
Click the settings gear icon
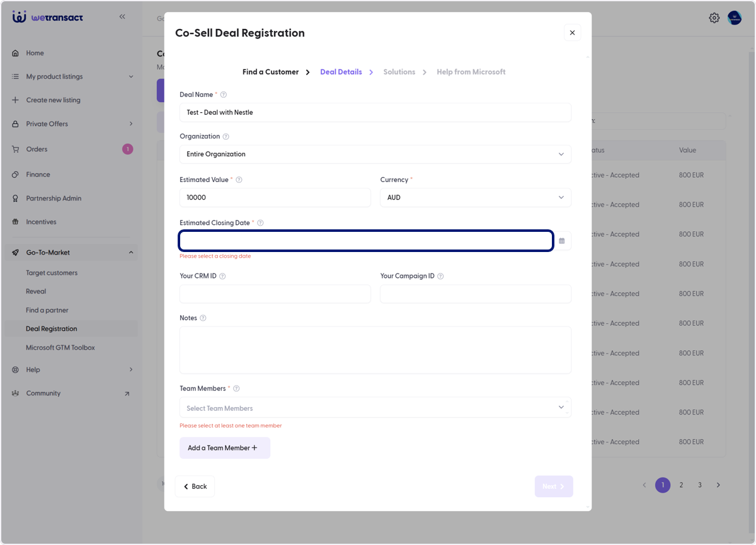pyautogui.click(x=714, y=18)
